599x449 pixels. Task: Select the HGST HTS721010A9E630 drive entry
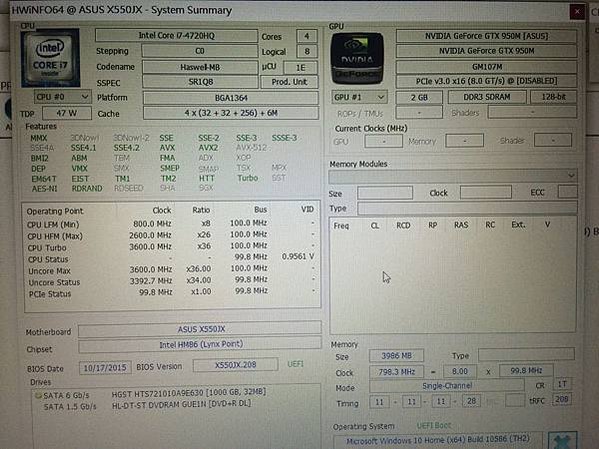tap(189, 392)
